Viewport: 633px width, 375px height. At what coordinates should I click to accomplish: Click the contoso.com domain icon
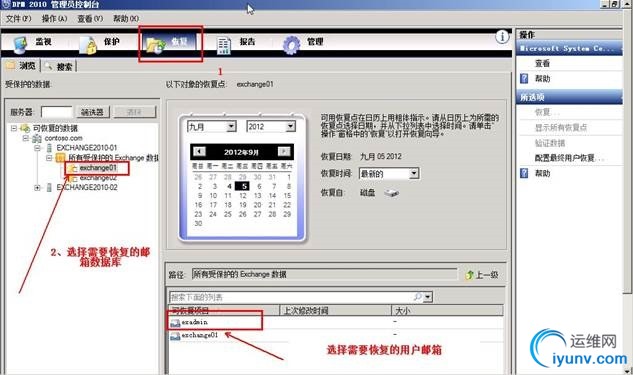tap(37, 138)
